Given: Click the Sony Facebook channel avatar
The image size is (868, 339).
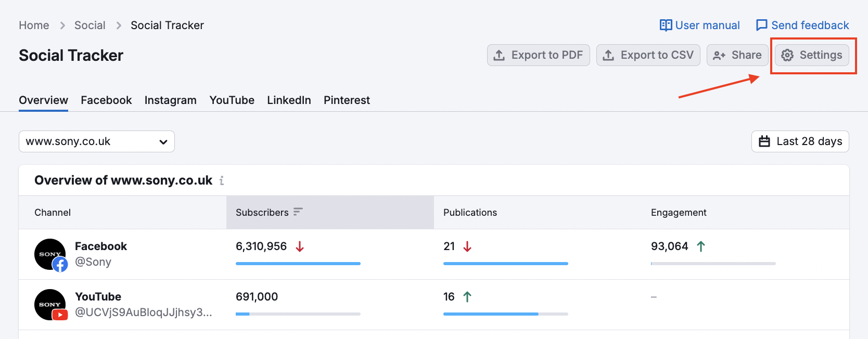Looking at the screenshot, I should pyautogui.click(x=50, y=255).
